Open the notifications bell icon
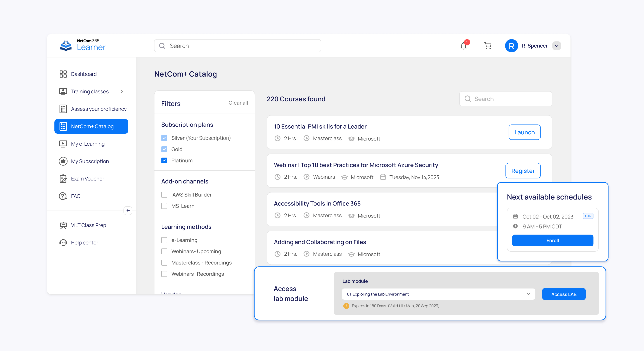Screen dimensions: 644x351 (464, 46)
